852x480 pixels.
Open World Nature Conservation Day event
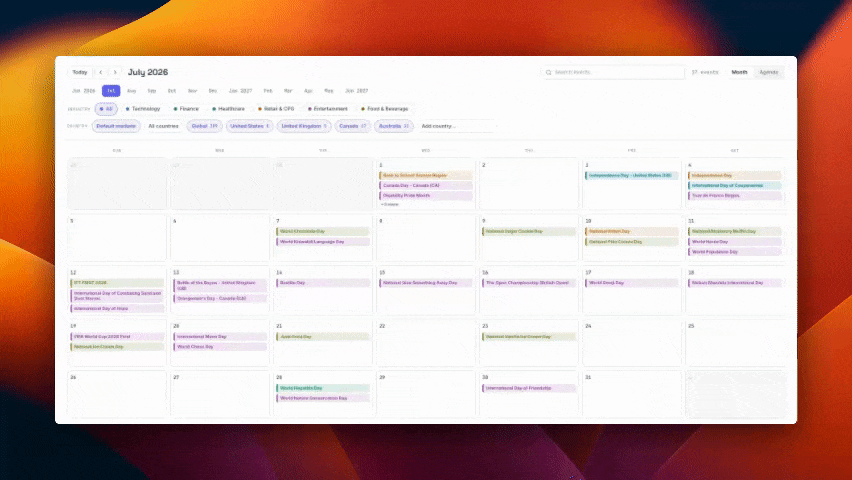tap(323, 398)
